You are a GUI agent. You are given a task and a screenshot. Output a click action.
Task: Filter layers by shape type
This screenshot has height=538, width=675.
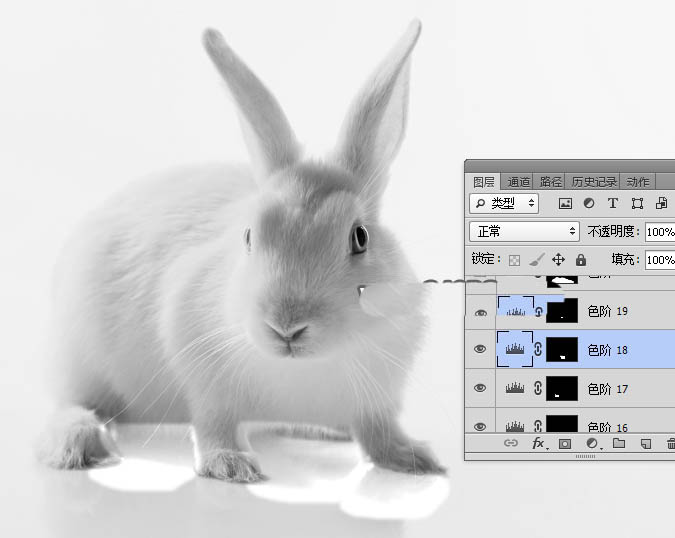point(637,203)
